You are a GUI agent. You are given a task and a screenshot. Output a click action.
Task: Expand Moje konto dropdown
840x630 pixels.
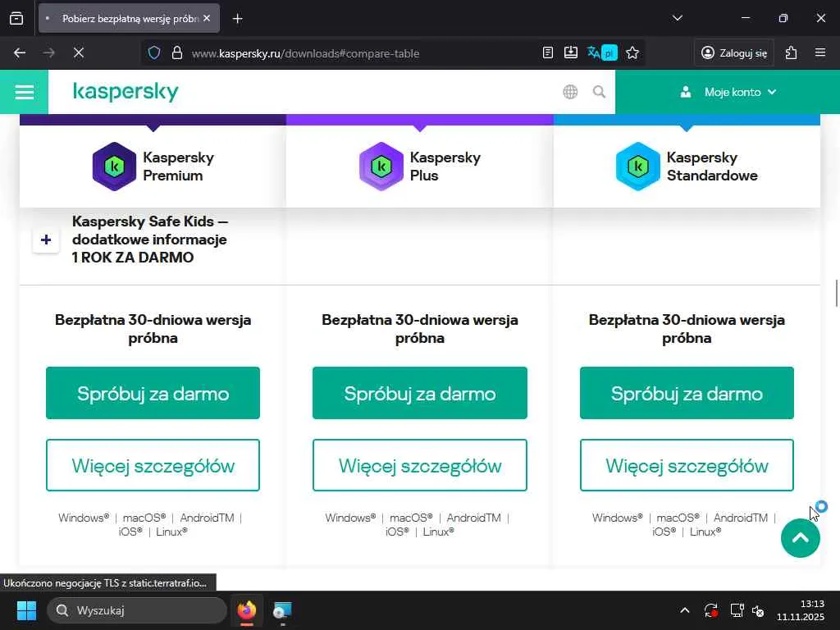(x=728, y=92)
